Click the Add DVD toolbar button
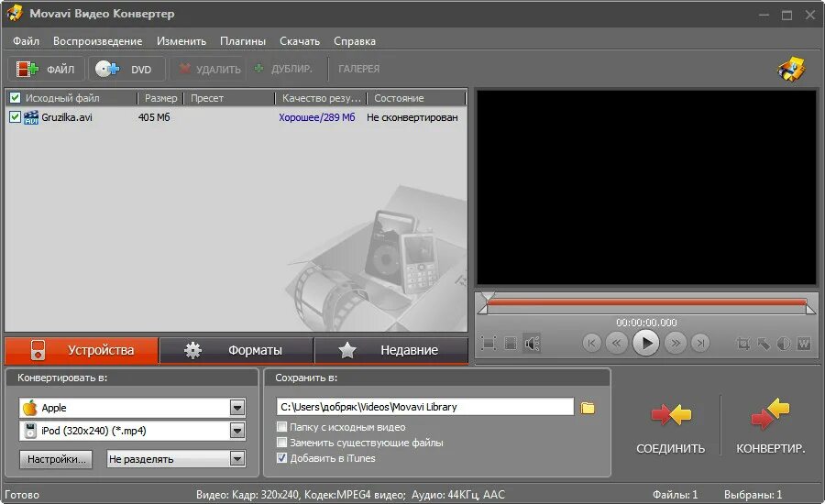This screenshot has height=504, width=825. click(126, 69)
